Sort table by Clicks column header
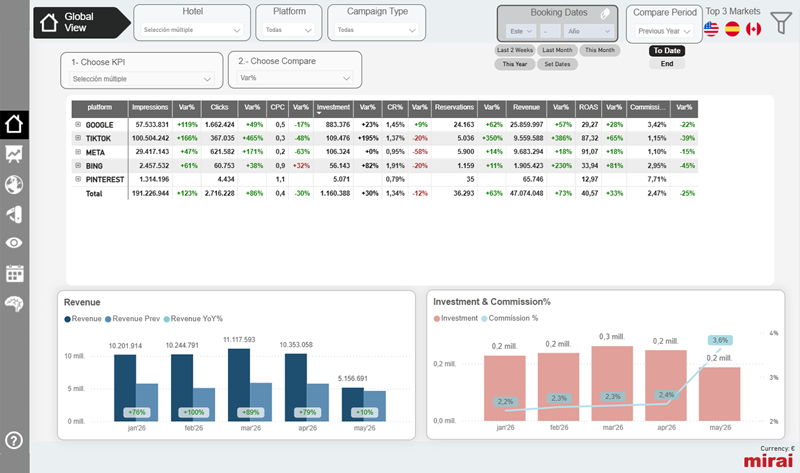 click(219, 108)
